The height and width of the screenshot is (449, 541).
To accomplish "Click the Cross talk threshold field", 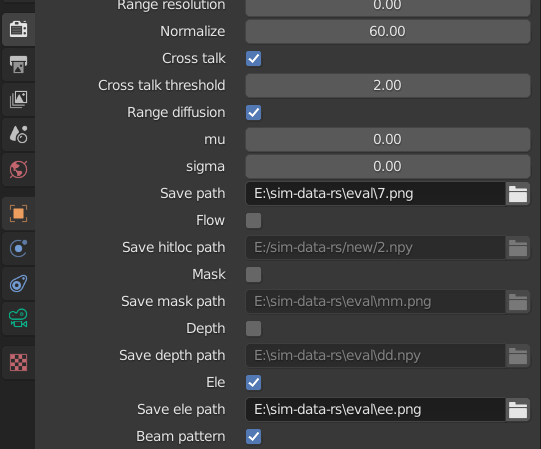I will coord(388,85).
